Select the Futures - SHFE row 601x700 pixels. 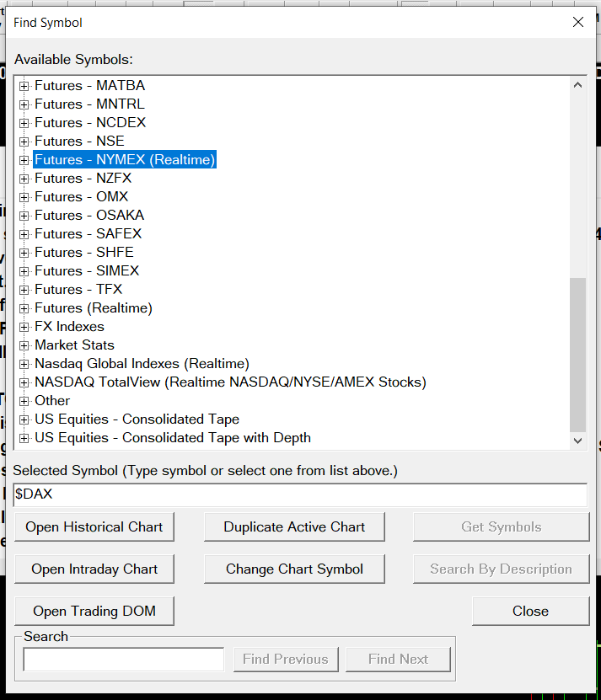[84, 252]
